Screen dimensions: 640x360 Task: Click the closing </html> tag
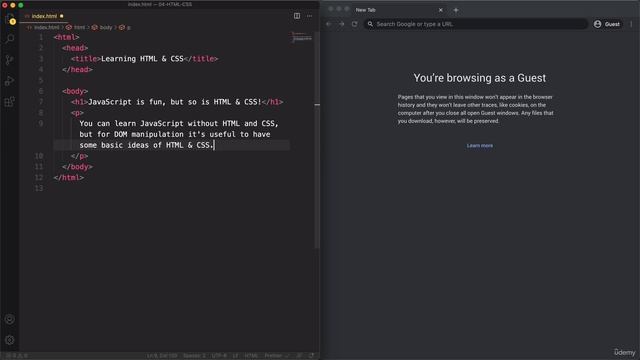(x=69, y=178)
